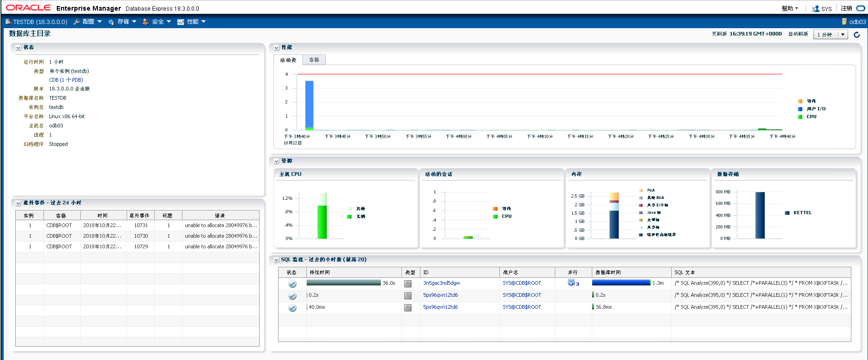Open the 性能 dropdown menu in menu bar
868x360 pixels.
tap(197, 22)
